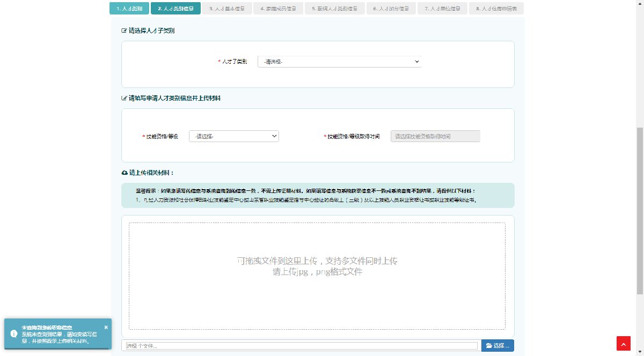Click the 未查询到您的职称信息 toast heading
Screen dimensions: 644x356
(47, 327)
